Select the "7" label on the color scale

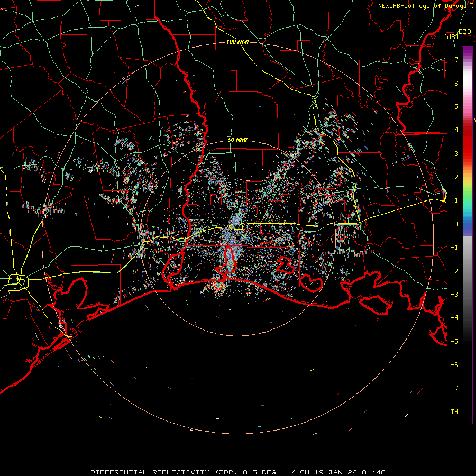456,59
